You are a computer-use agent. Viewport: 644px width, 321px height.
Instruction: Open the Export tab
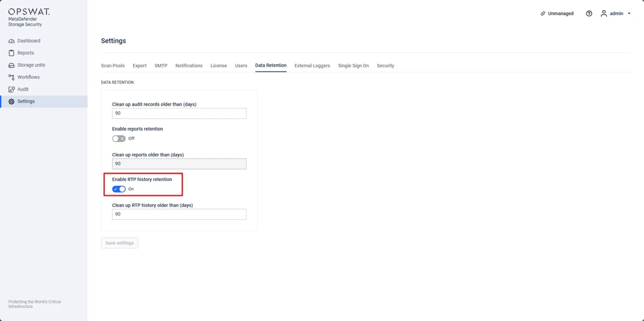[x=140, y=66]
